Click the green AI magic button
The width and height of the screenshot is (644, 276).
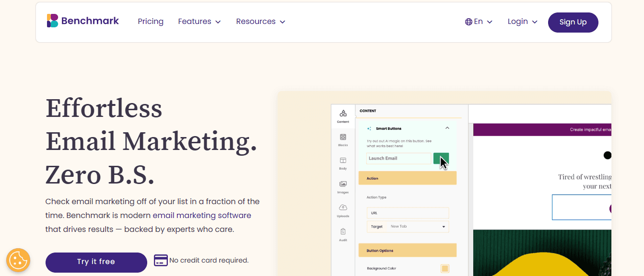pos(441,158)
